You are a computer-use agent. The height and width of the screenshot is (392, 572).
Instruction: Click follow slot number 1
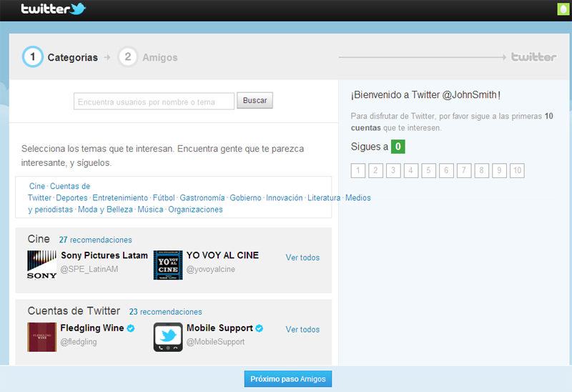point(358,170)
